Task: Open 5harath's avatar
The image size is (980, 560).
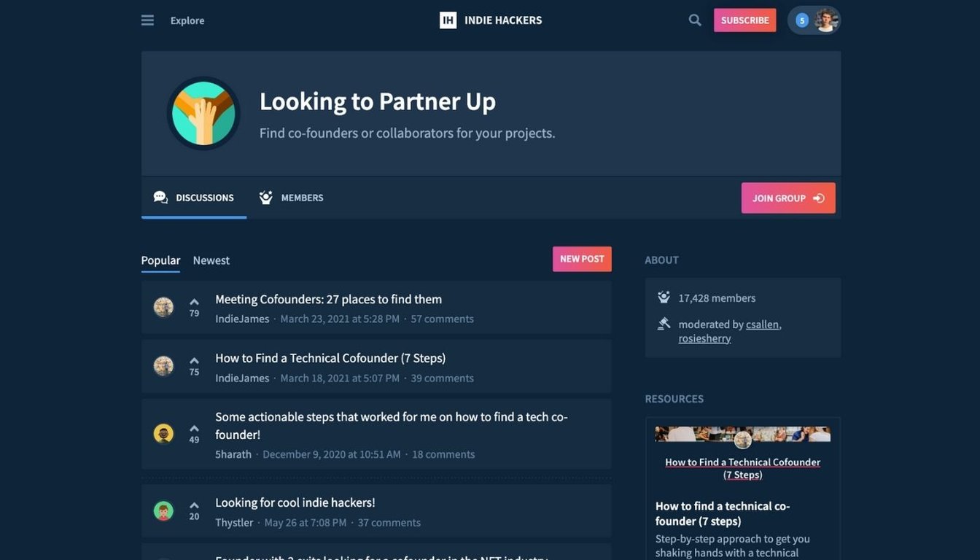Action: pyautogui.click(x=163, y=434)
